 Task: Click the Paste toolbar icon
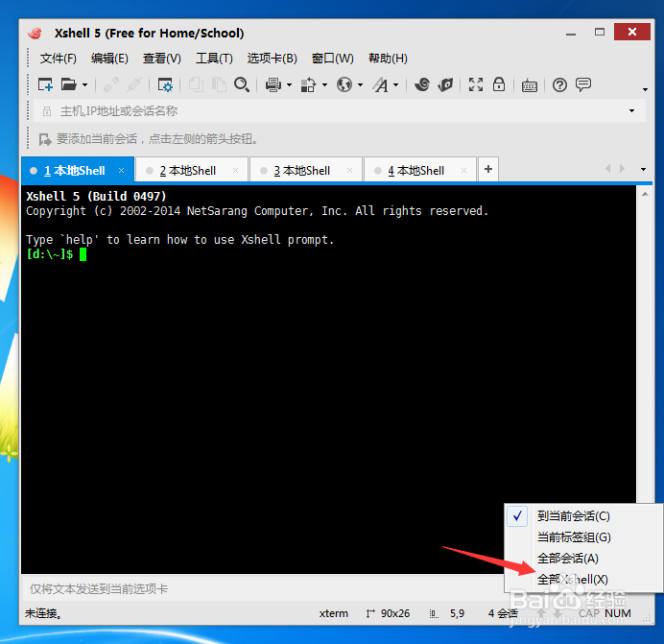click(x=219, y=84)
